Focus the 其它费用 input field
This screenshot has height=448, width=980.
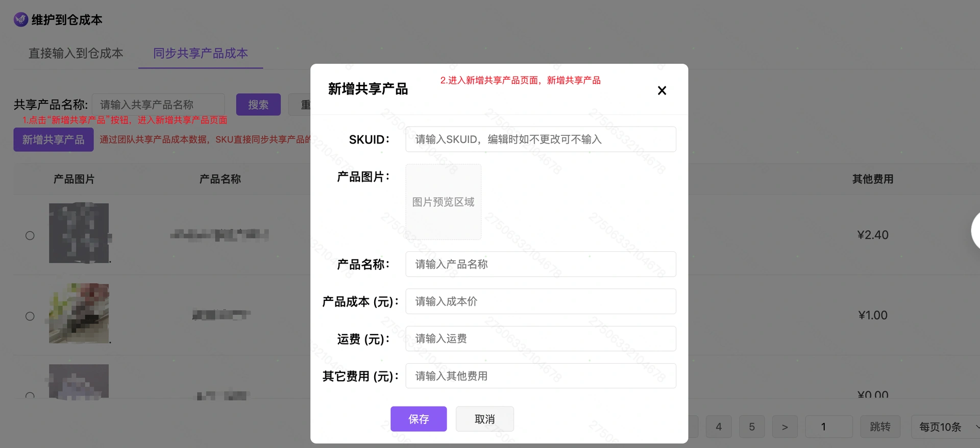541,376
